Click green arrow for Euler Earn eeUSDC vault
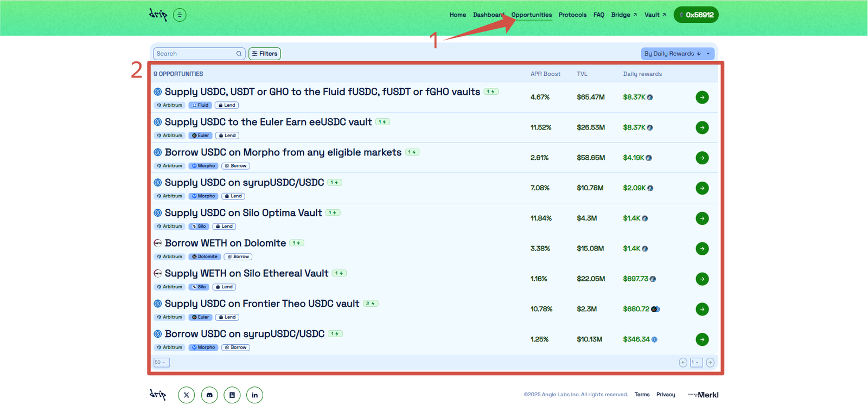Viewport: 868px width, 412px height. pos(702,127)
